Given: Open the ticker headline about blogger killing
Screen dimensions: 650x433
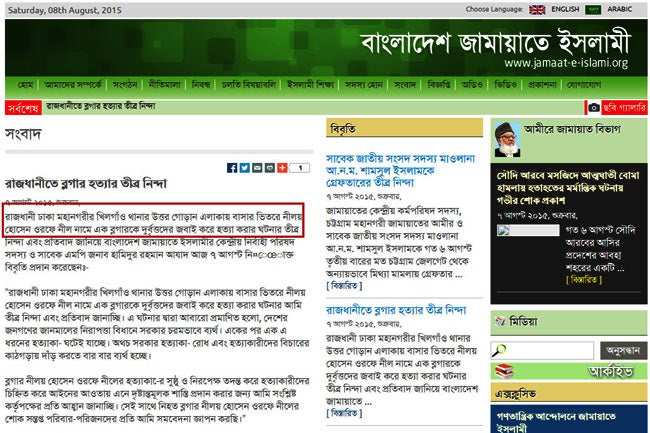Looking at the screenshot, I should pos(101,106).
